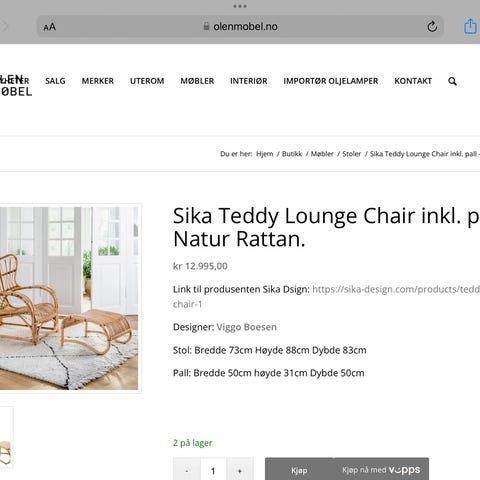
Task: Open the SALG menu item
Action: pyautogui.click(x=55, y=81)
